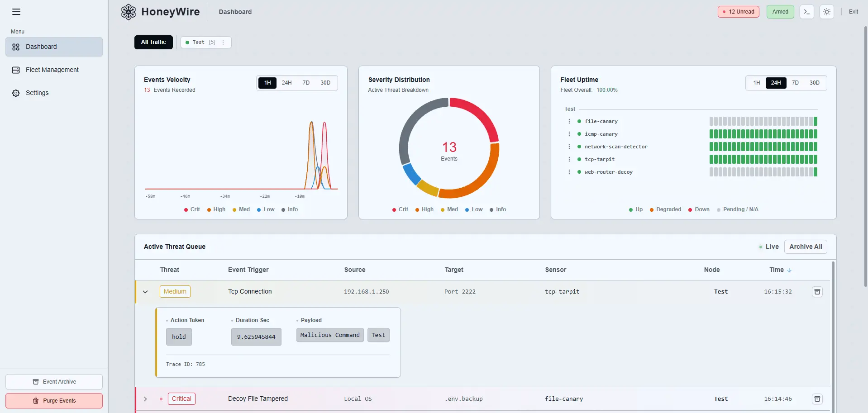Toggle the Live feed indicator

pyautogui.click(x=769, y=247)
